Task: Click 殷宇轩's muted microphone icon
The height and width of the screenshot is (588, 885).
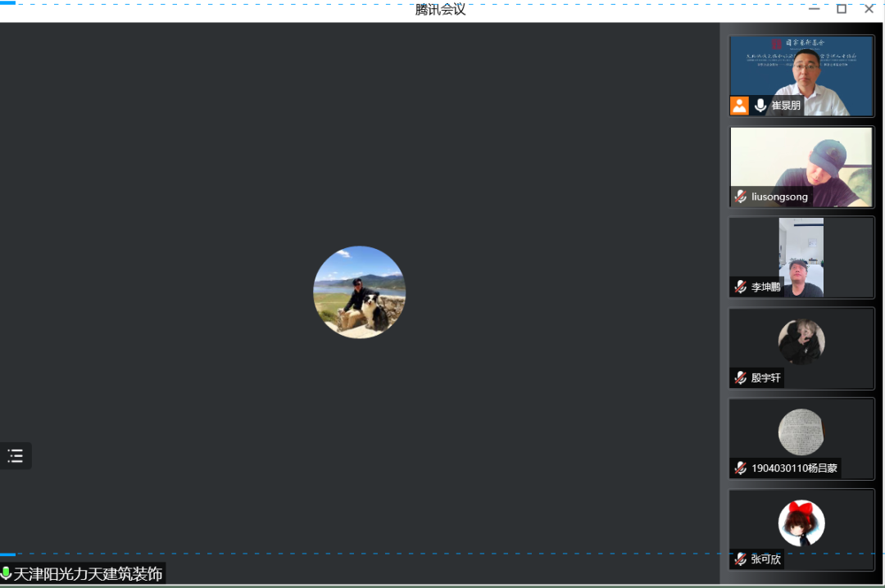Action: 740,378
